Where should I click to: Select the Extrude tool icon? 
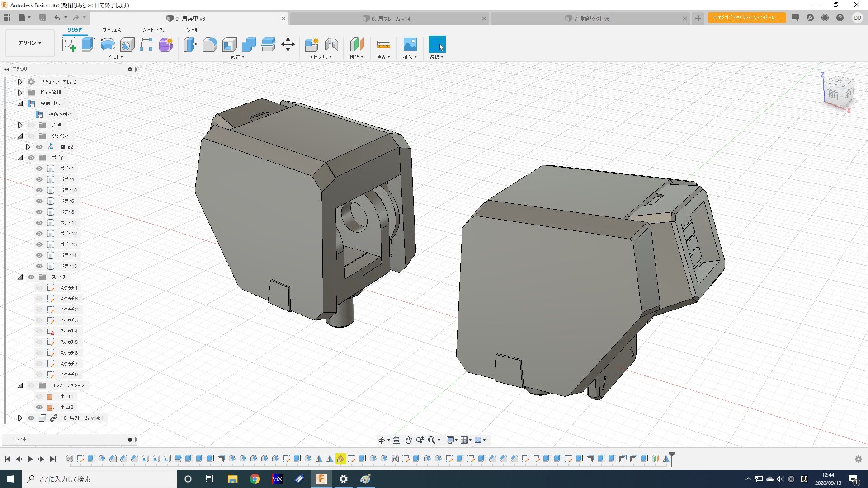(x=88, y=44)
